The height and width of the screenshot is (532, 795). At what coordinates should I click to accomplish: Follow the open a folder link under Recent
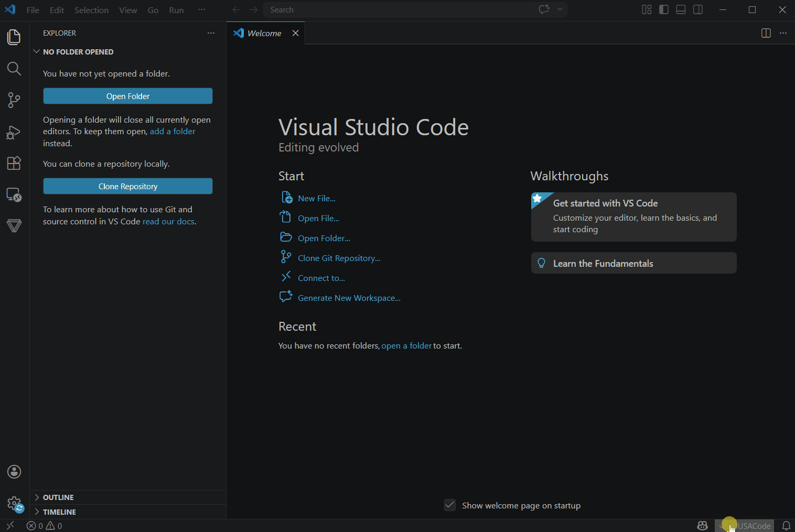pos(406,346)
